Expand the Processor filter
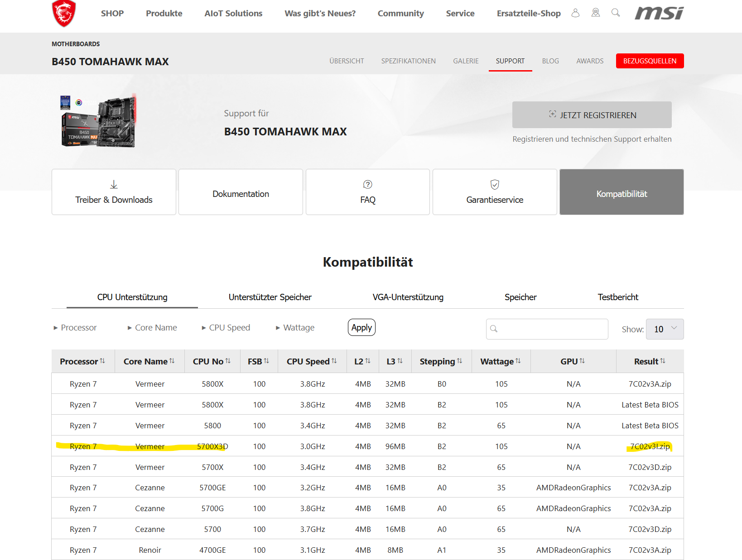The height and width of the screenshot is (560, 742). click(75, 327)
